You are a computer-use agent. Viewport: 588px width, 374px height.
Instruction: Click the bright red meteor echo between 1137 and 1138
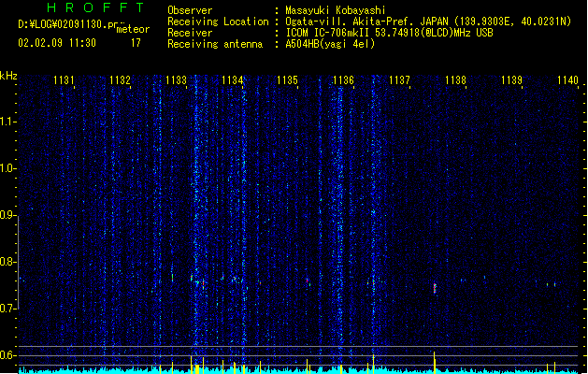435,288
